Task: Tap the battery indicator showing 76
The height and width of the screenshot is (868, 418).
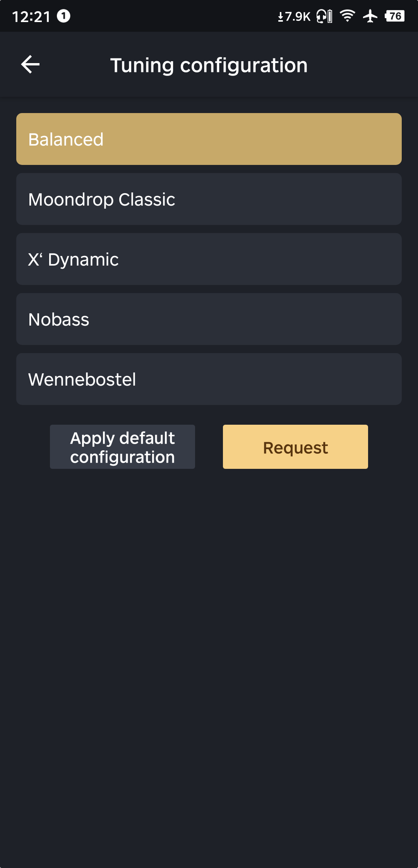Action: (394, 16)
